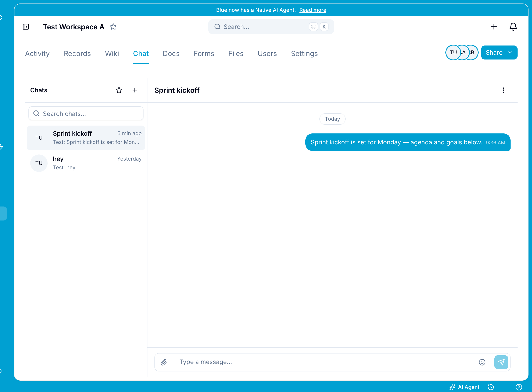Open the notifications bell
Image resolution: width=532 pixels, height=392 pixels.
(x=513, y=27)
